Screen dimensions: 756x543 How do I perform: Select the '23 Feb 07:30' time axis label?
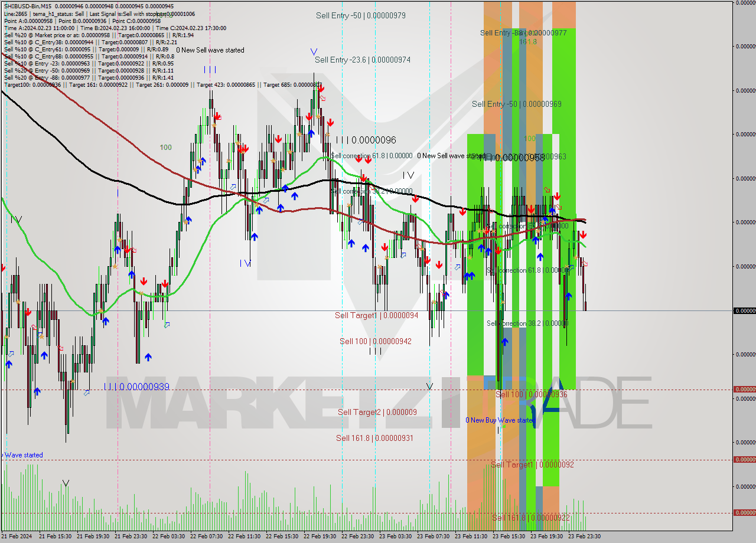pos(434,537)
